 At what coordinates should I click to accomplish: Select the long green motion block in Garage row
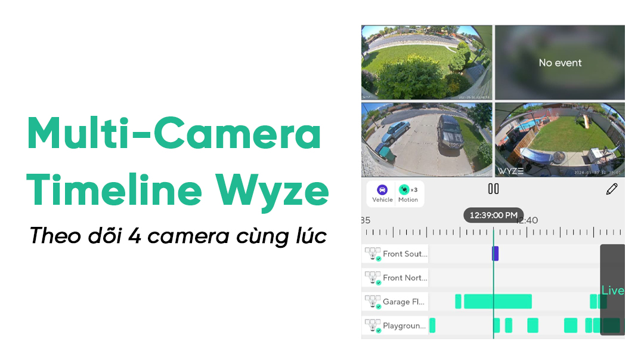[x=498, y=302]
